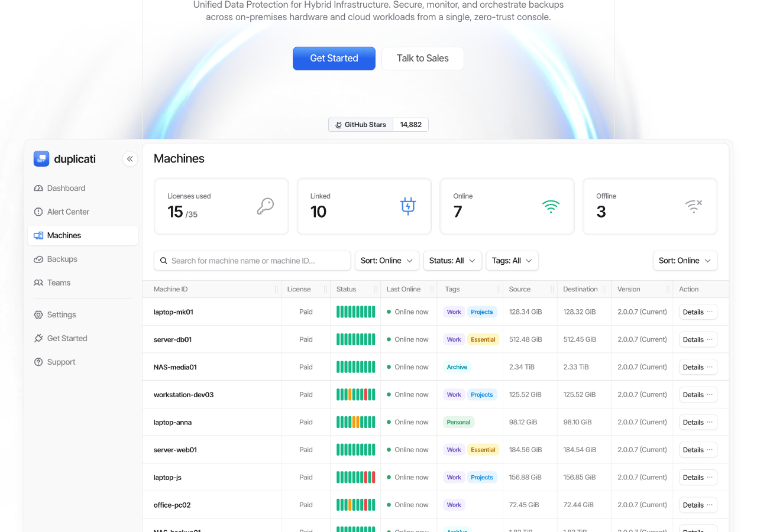Screen dimensions: 757x532
Task: Click the laptop-mk01 machine name
Action: pyautogui.click(x=173, y=312)
